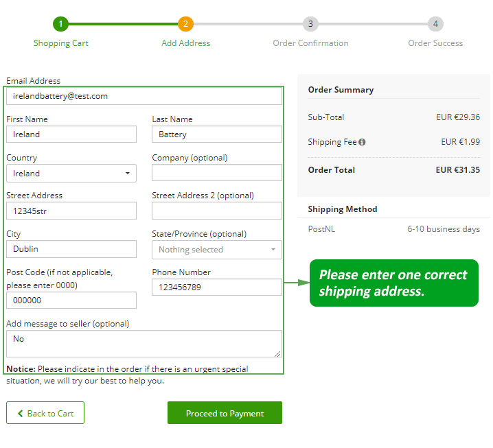Focus the City input field
This screenshot has width=493, height=448.
click(71, 249)
